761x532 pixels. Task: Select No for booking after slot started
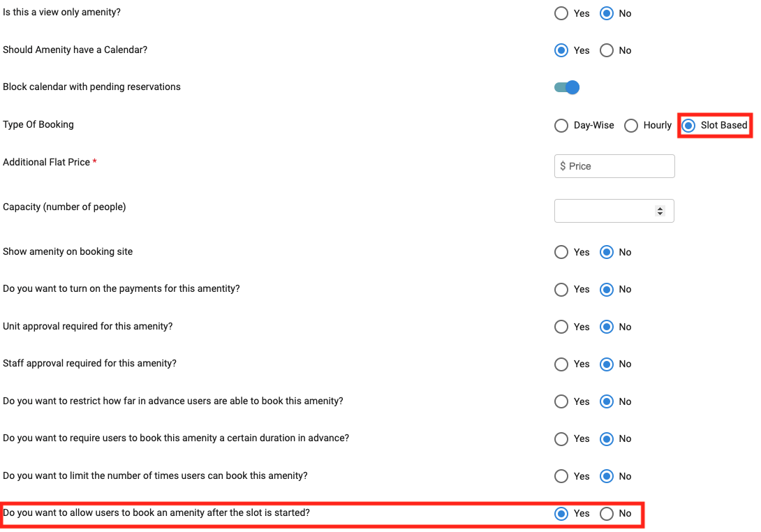[x=607, y=514]
